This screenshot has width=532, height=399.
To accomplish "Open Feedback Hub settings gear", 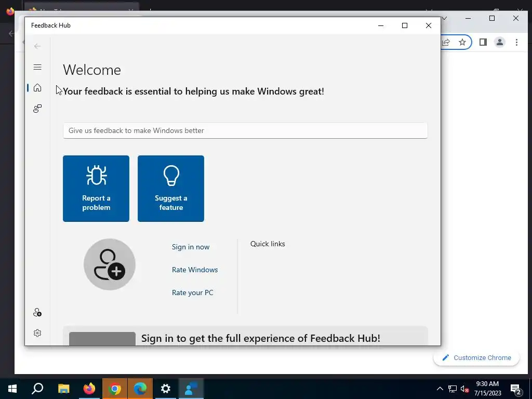I will (37, 333).
